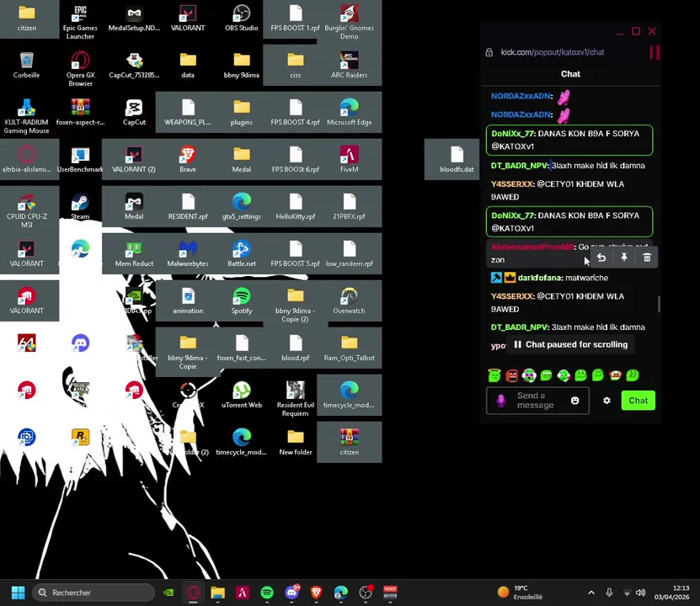Open Opera GX from the taskbar

click(193, 593)
